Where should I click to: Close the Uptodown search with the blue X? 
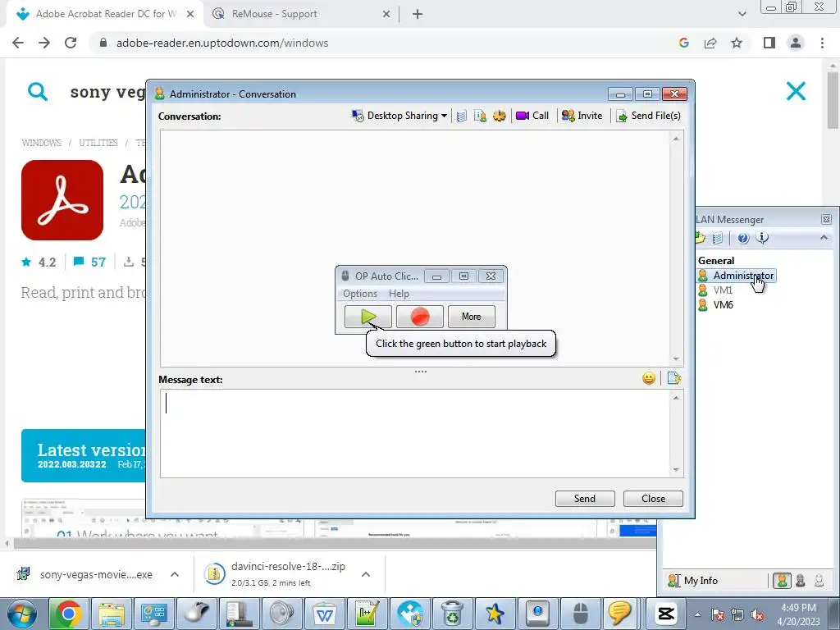coord(796,91)
